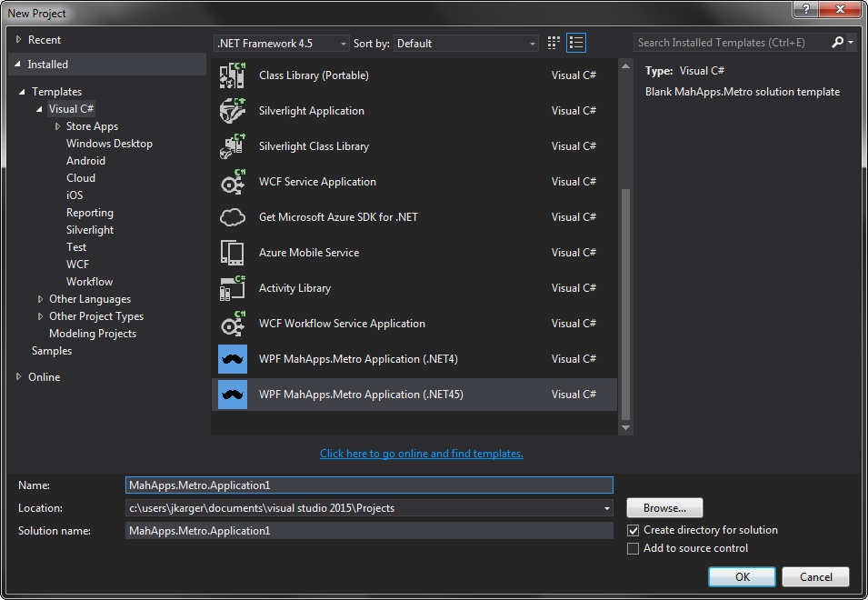Click the Class Library (Portable) template icon
Screen dimensions: 868x600
[233, 75]
